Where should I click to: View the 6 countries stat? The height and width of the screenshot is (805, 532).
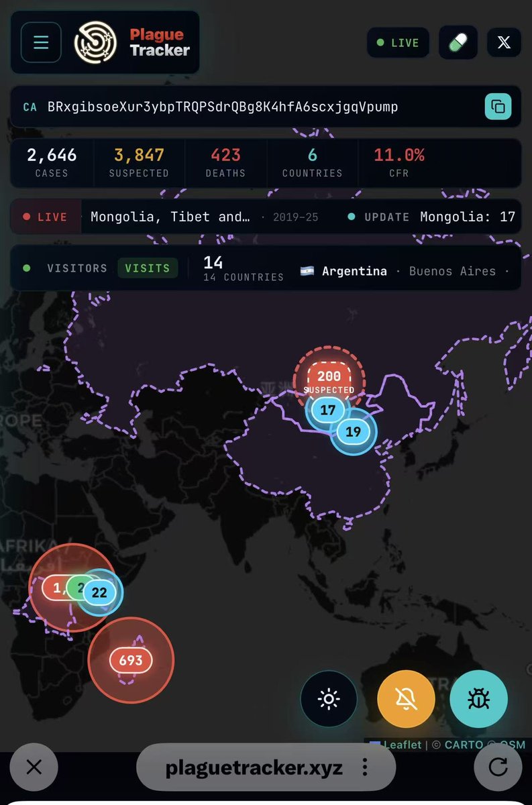(312, 163)
